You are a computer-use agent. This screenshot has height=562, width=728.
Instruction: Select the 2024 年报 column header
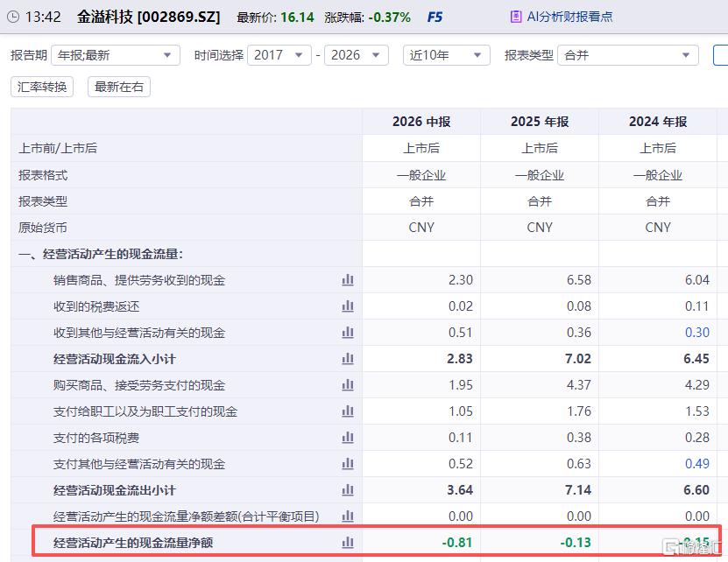point(658,122)
